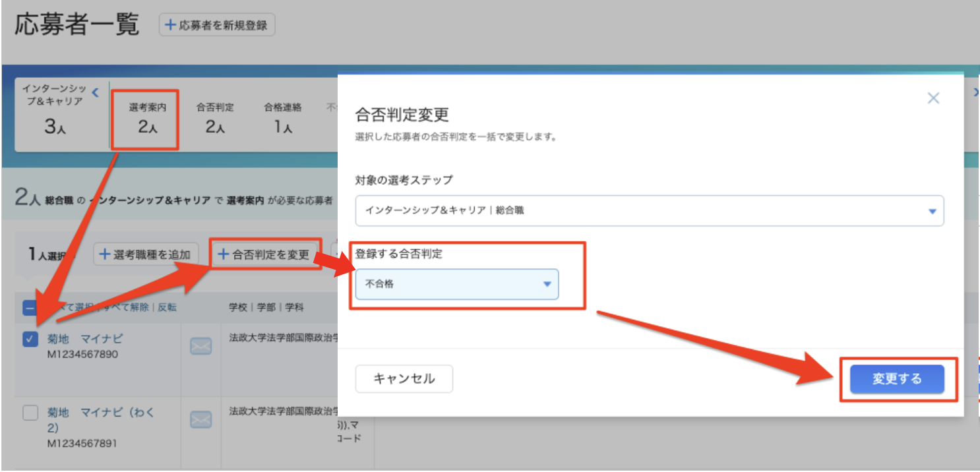Click plus icon on 応募者を新規登録 button
Image resolution: width=980 pixels, height=472 pixels.
tap(170, 25)
